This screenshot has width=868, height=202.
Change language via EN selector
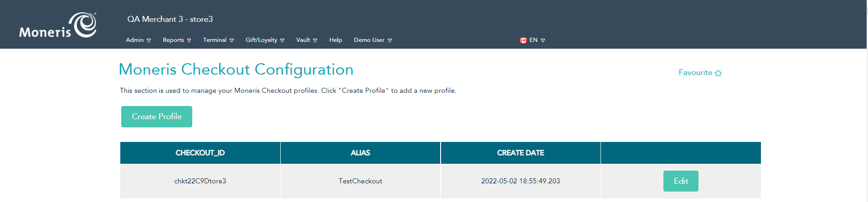537,40
